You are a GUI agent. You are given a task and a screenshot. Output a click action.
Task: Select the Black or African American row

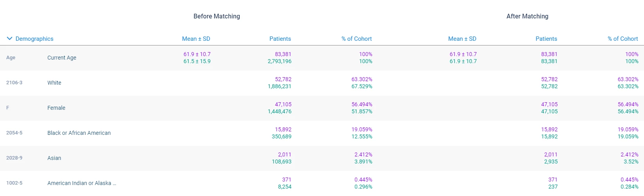79,133
